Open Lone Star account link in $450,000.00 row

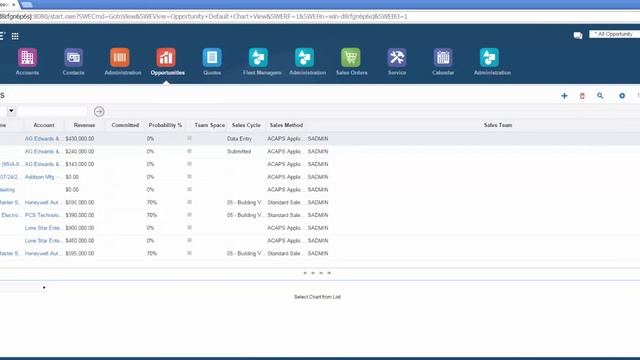click(x=43, y=241)
